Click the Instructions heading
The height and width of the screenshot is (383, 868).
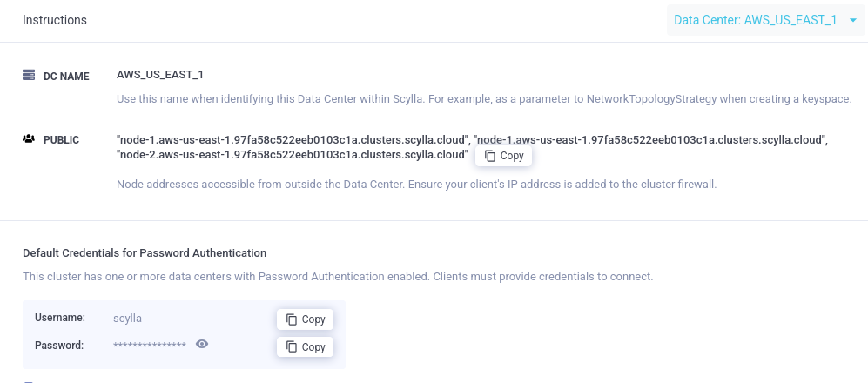(x=55, y=20)
